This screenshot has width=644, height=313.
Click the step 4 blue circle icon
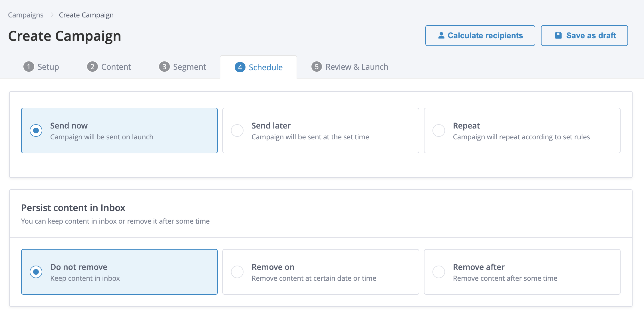click(240, 67)
